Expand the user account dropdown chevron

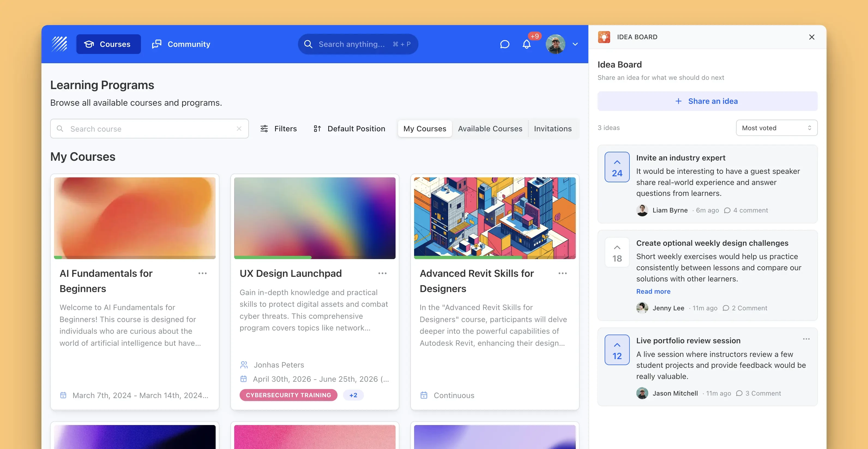pos(575,44)
